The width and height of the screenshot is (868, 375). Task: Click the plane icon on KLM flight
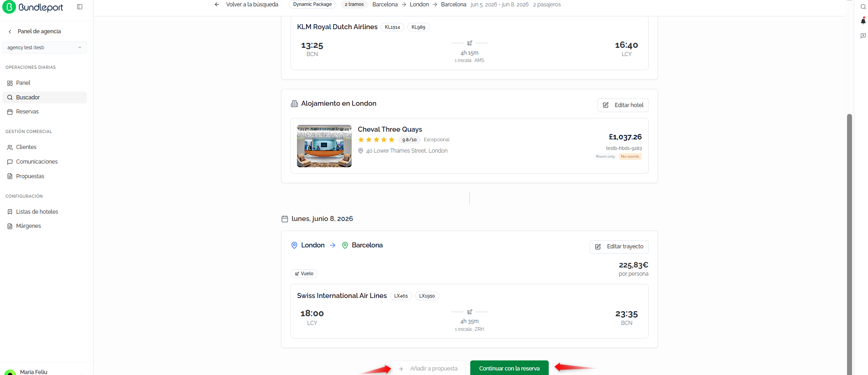tap(469, 43)
